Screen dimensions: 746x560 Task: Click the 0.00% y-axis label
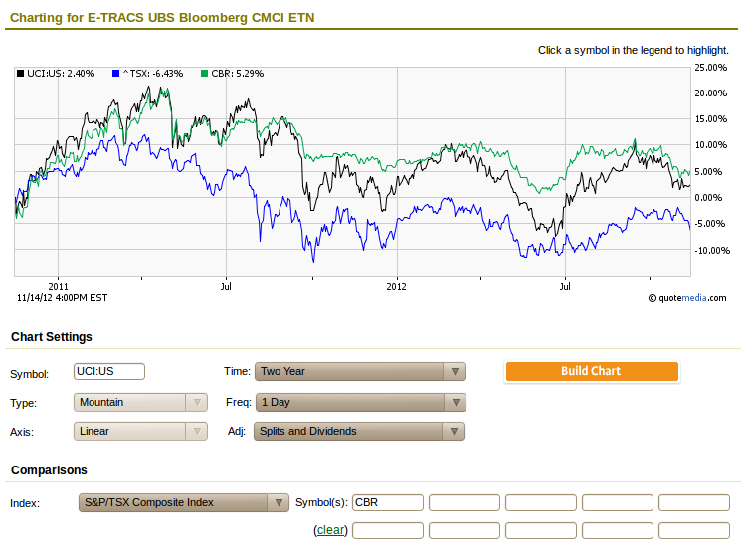pos(708,198)
